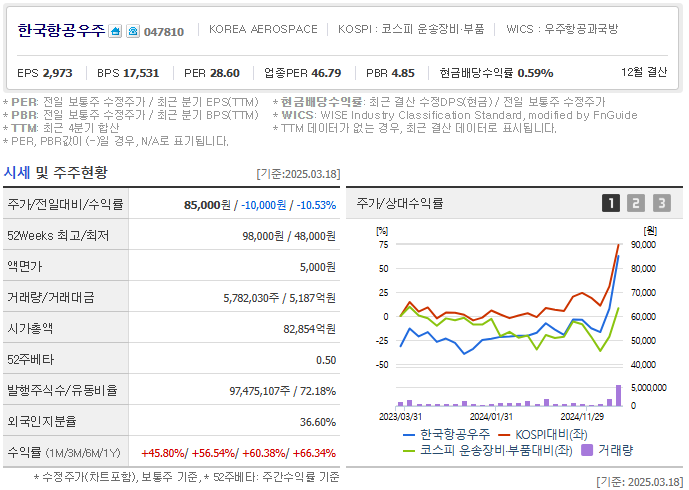
Task: Click the purple 거래량 legend entry
Action: [x=607, y=450]
